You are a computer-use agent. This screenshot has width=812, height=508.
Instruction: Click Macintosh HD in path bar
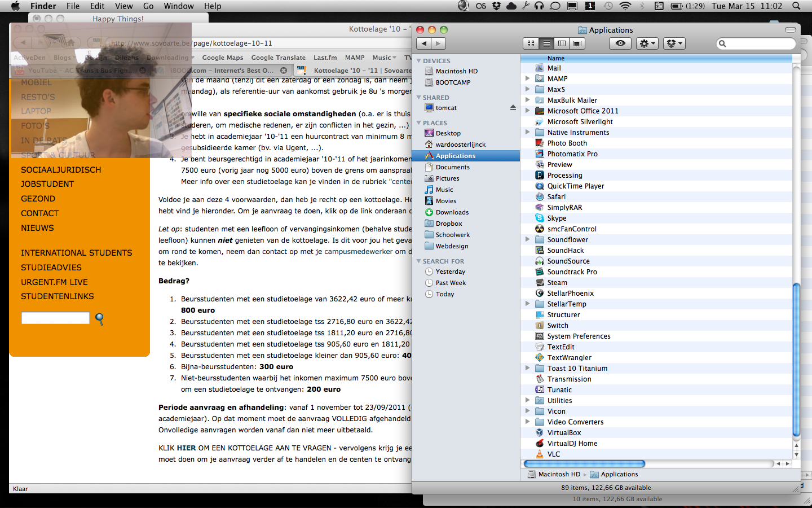pyautogui.click(x=554, y=474)
